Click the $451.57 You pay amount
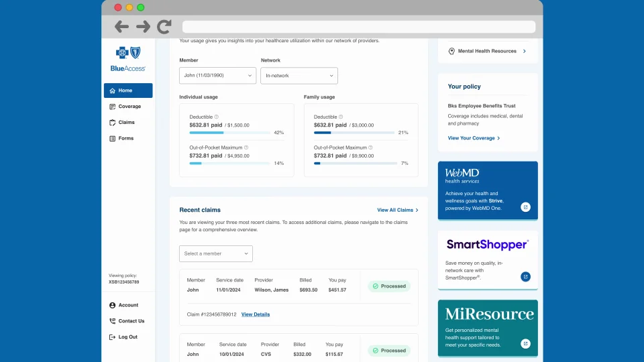This screenshot has height=362, width=644. 337,290
